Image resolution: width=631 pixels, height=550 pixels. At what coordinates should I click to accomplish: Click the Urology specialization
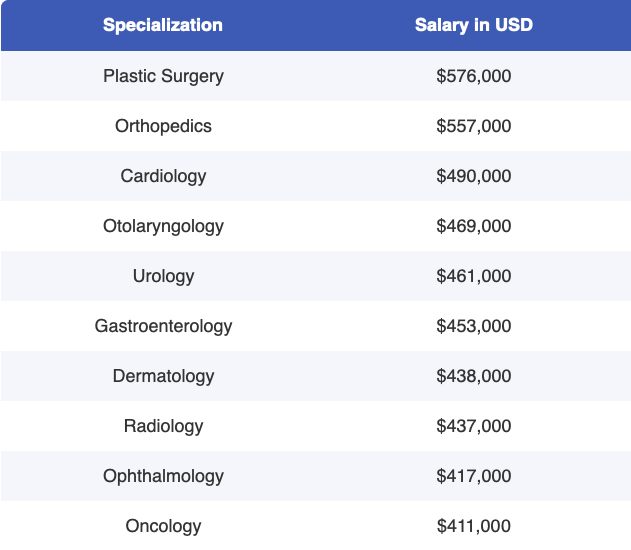(163, 276)
